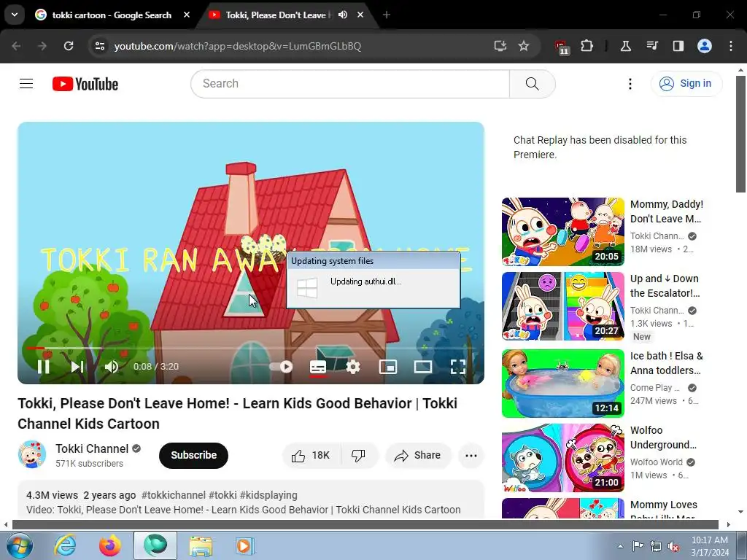Open media controls icon in toolbar
This screenshot has height=560, width=747.
click(651, 46)
